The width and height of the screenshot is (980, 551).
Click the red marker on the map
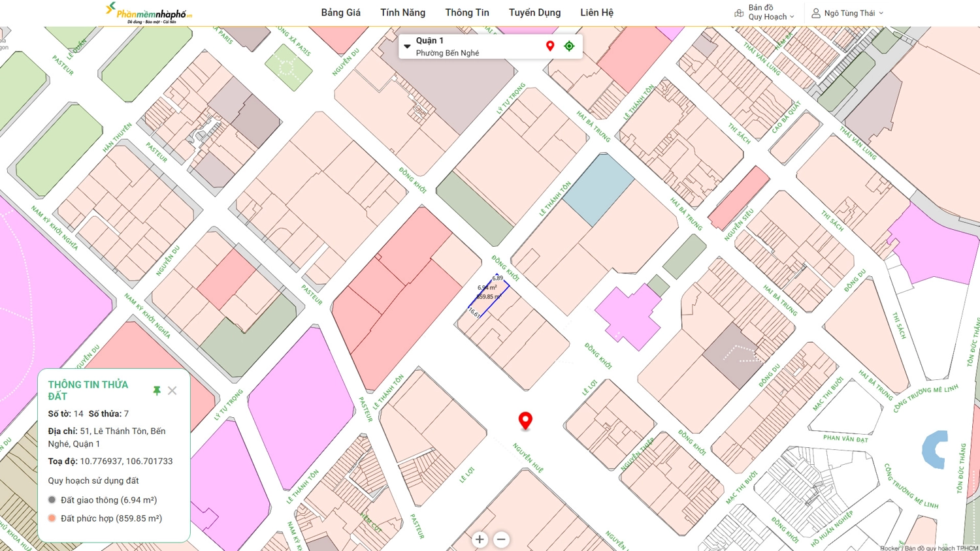click(525, 420)
